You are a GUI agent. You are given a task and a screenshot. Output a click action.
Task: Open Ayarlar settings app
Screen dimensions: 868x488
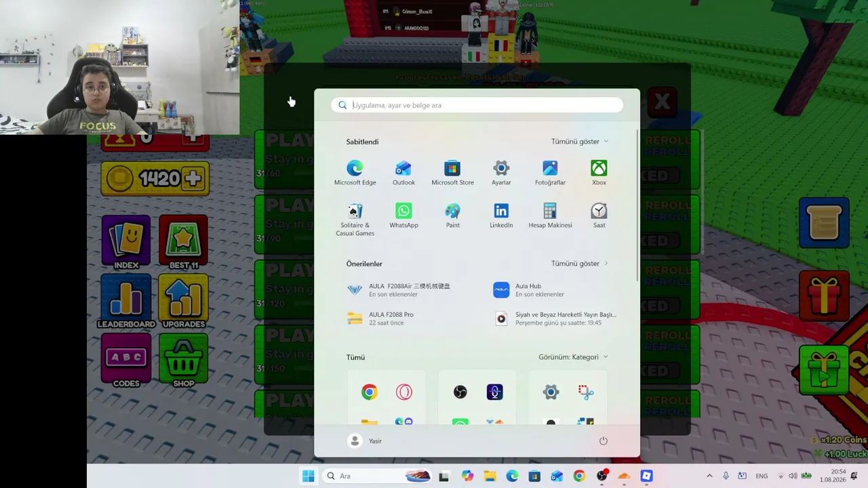pyautogui.click(x=501, y=173)
